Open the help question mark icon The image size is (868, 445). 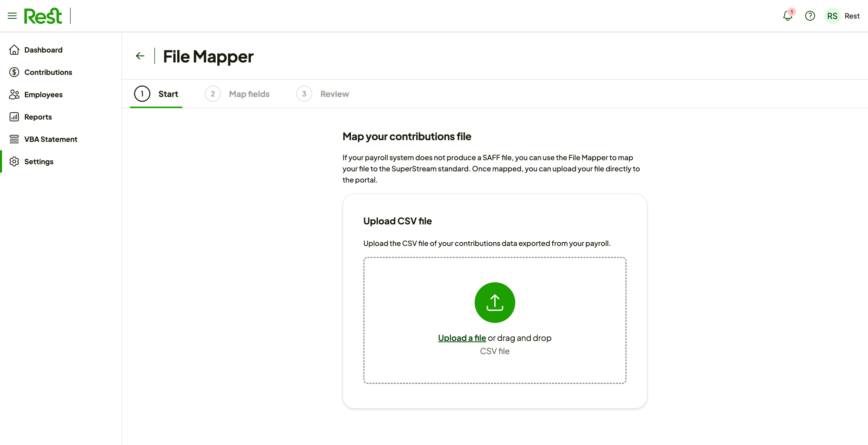pos(810,16)
